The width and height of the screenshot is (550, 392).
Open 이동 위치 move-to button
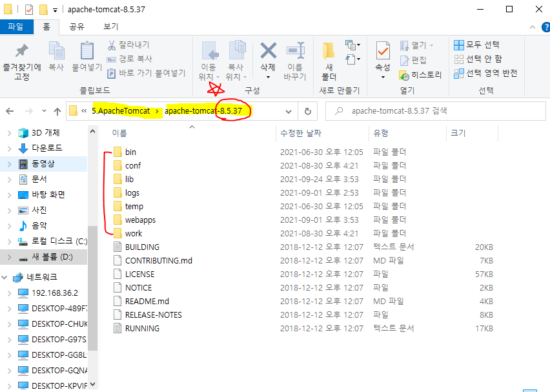point(209,61)
